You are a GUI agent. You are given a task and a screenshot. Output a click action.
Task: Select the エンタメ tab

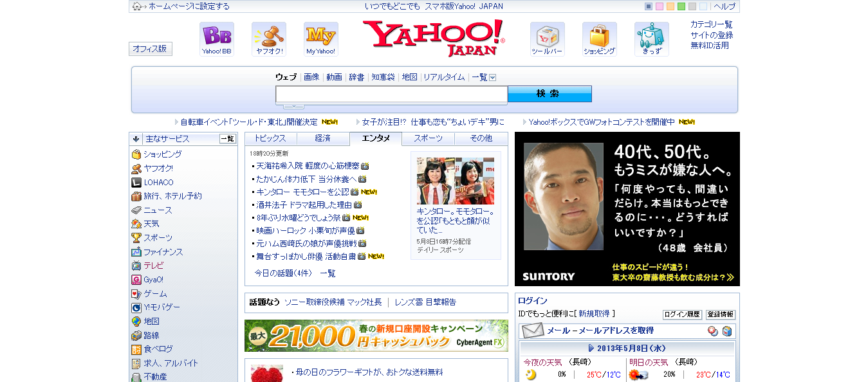(376, 138)
